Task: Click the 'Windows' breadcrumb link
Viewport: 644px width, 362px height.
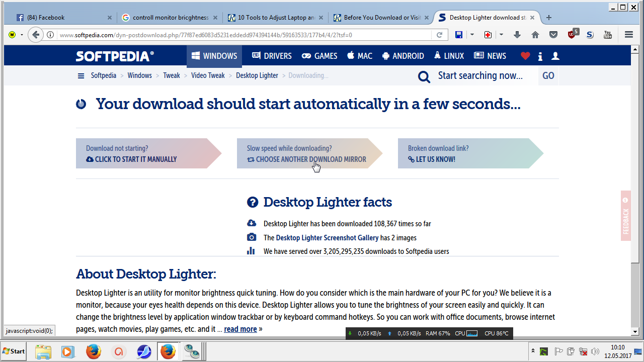Action: 139,75
